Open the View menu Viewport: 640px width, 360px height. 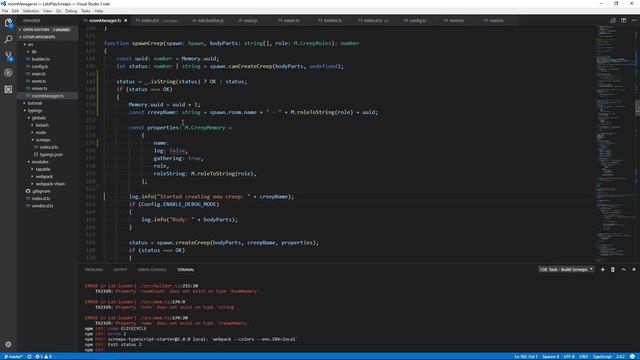tap(47, 11)
